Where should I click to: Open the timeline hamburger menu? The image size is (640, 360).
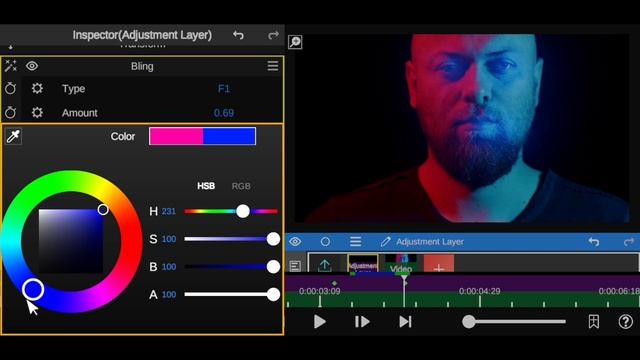click(356, 242)
